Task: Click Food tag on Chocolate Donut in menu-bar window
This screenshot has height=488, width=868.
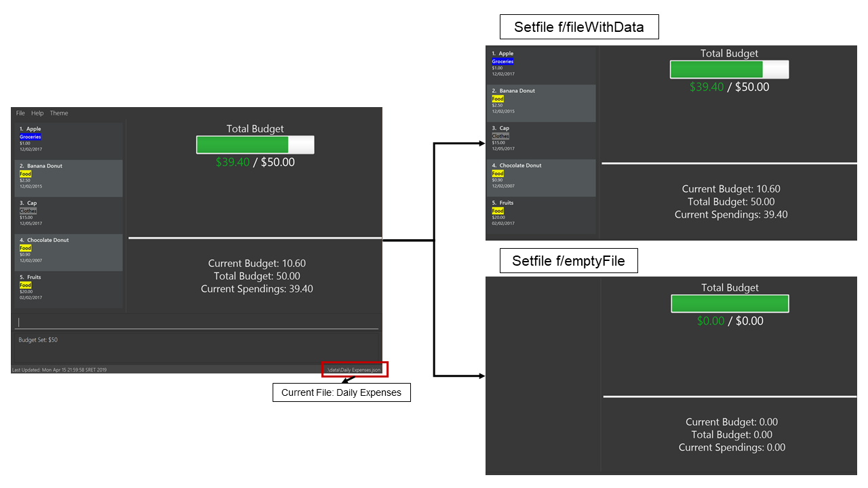Action: (x=25, y=248)
